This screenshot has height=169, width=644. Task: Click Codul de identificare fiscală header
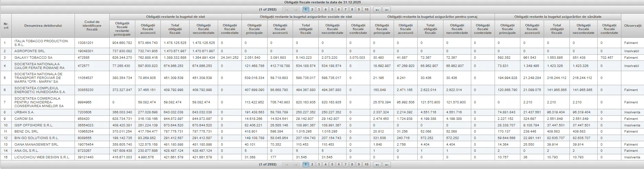pos(92,26)
